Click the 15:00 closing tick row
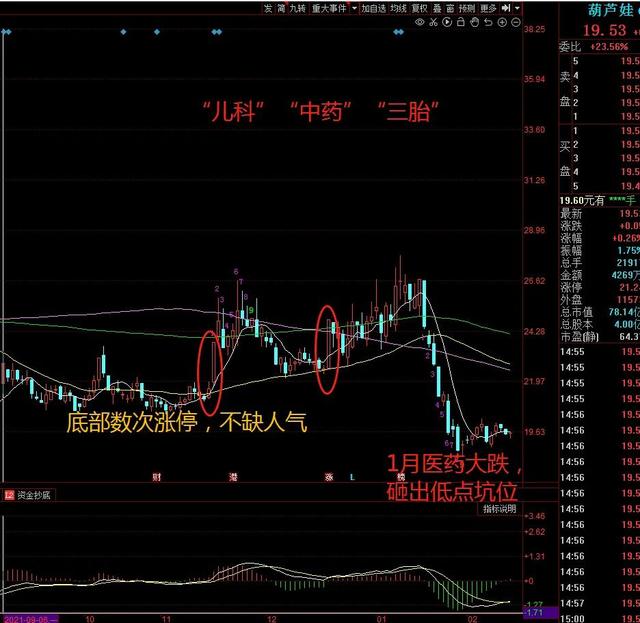 coord(599,618)
